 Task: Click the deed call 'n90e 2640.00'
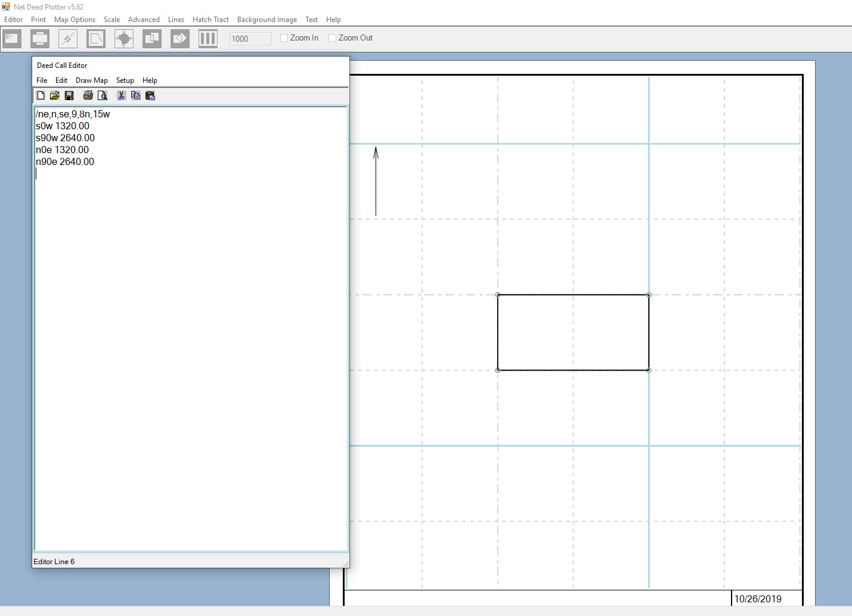click(65, 161)
